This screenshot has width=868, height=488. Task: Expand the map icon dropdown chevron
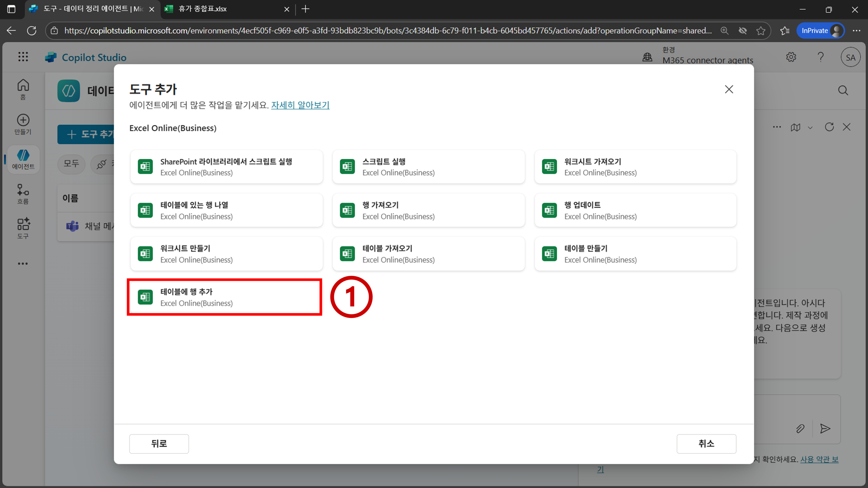click(810, 128)
